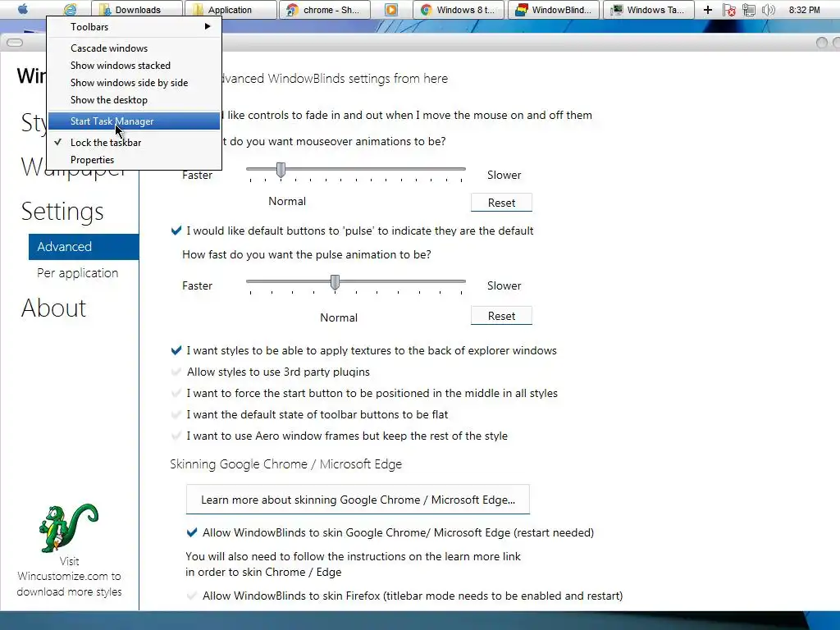Viewport: 840px width, 630px height.
Task: Click Learn more about skinning Chrome / Edge
Action: (358, 500)
